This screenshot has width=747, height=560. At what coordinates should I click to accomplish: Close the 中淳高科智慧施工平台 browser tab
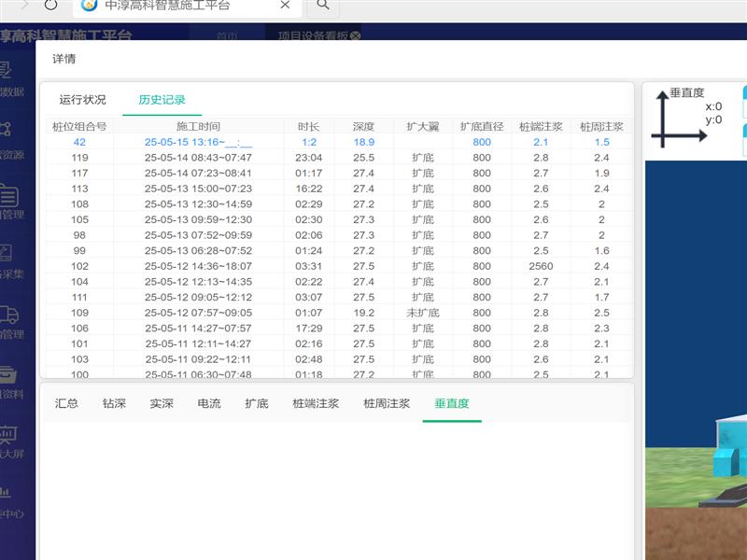285,6
